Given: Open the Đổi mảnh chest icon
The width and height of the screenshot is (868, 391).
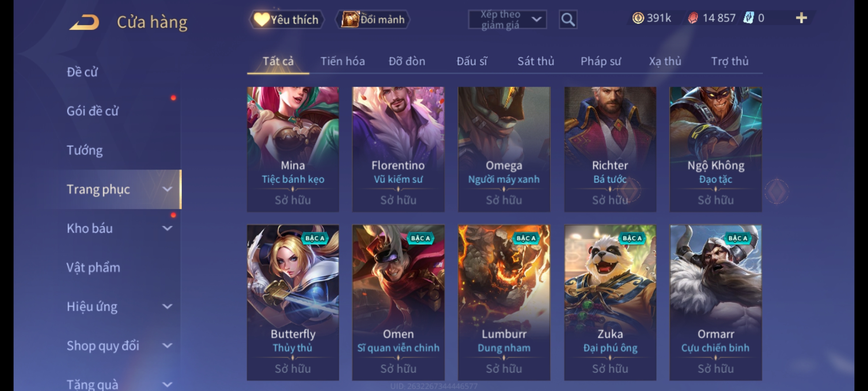Looking at the screenshot, I should [x=350, y=20].
